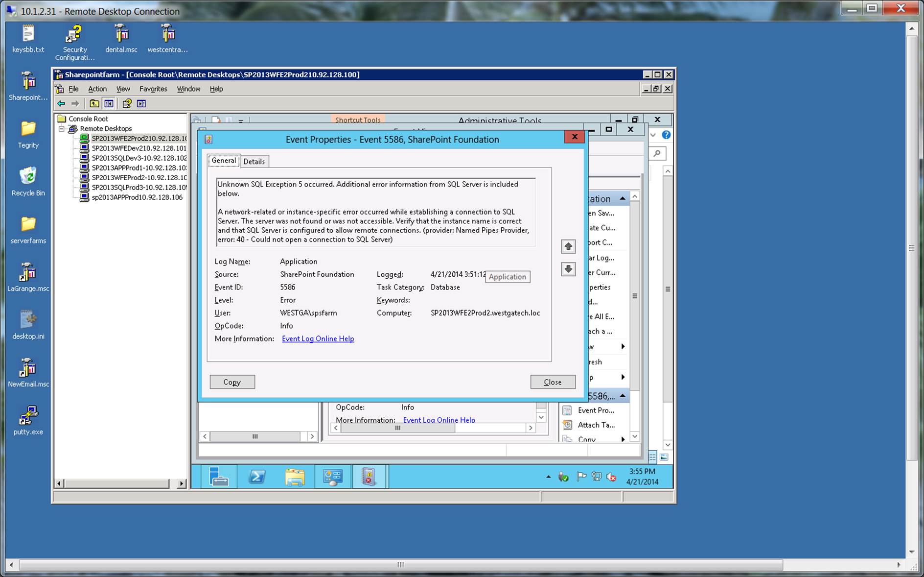
Task: Show next event with down arrow button
Action: click(x=568, y=269)
